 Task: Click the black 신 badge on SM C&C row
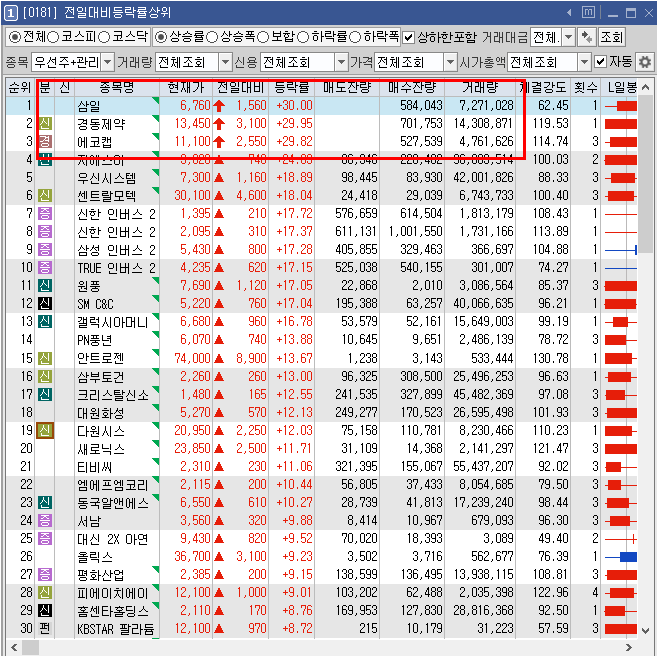(x=45, y=303)
